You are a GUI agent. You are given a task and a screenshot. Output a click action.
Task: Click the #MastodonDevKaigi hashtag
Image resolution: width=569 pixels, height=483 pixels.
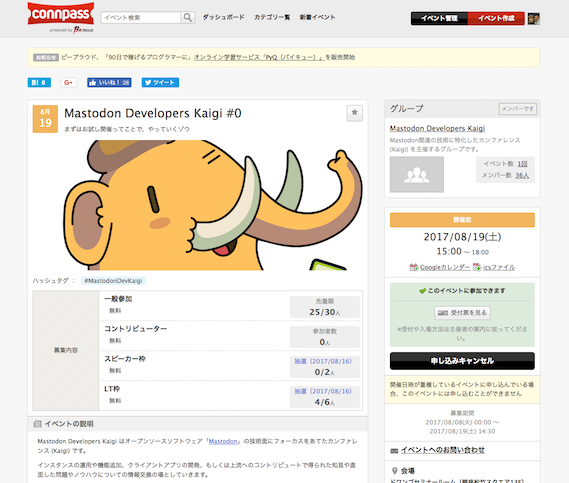(113, 281)
